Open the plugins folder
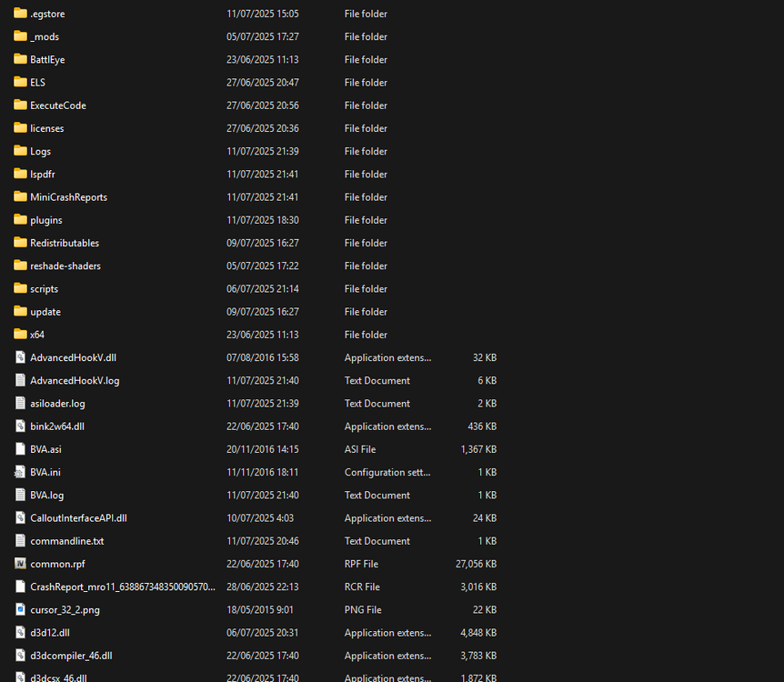 47,219
